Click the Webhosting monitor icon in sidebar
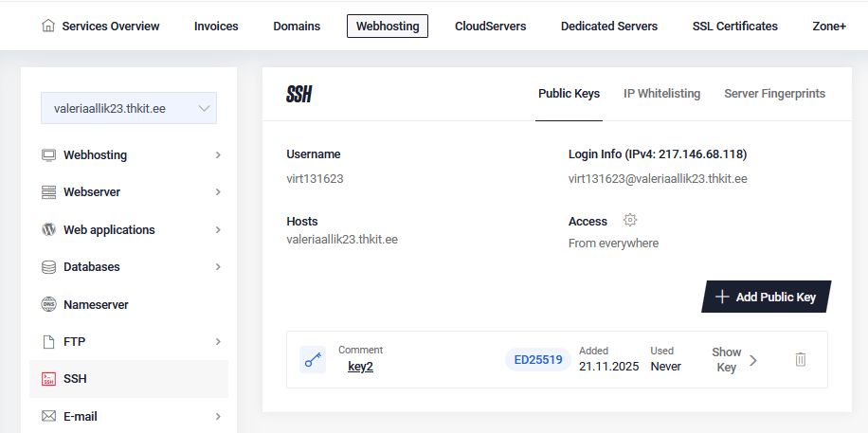The width and height of the screenshot is (868, 433). click(x=49, y=155)
